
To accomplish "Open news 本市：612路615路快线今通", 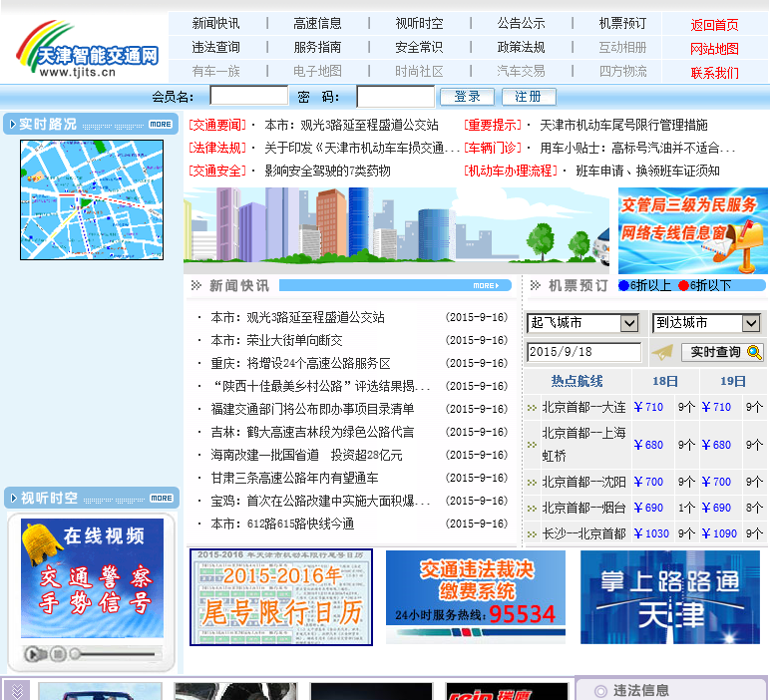I will pyautogui.click(x=282, y=524).
